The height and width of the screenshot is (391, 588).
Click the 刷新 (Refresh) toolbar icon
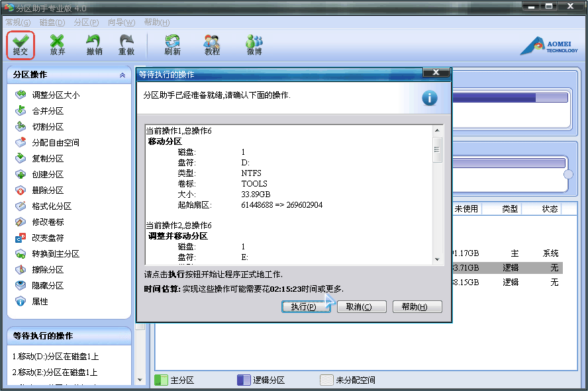(172, 44)
